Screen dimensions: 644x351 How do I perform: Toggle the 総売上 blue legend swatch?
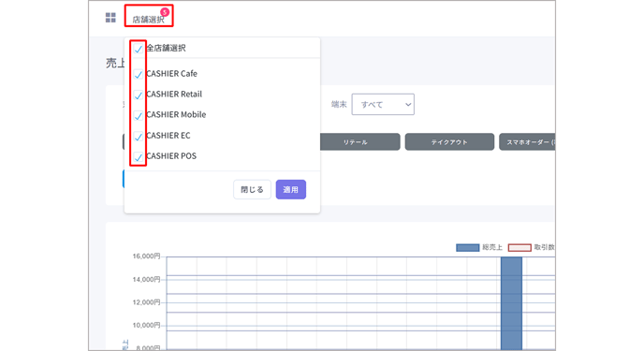click(468, 247)
